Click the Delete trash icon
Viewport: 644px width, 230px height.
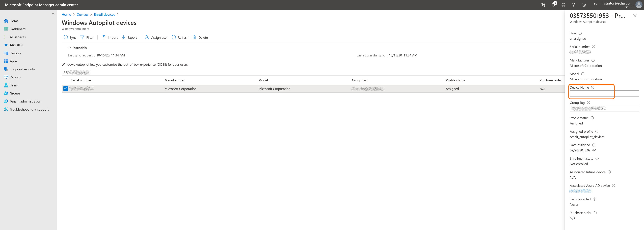(194, 38)
